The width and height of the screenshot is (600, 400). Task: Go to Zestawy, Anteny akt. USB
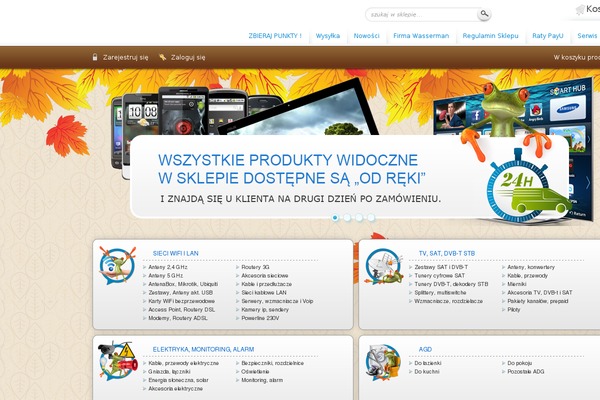click(x=180, y=292)
